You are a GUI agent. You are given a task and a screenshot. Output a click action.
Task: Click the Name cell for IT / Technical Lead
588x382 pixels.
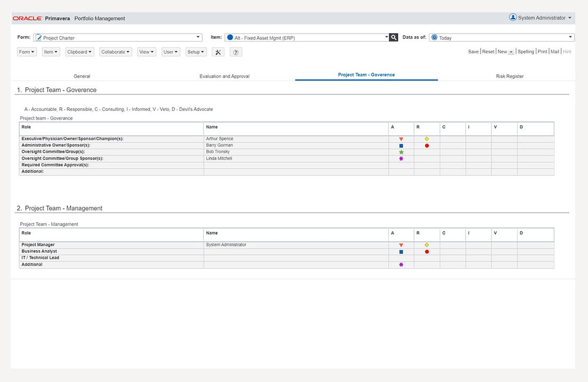296,258
